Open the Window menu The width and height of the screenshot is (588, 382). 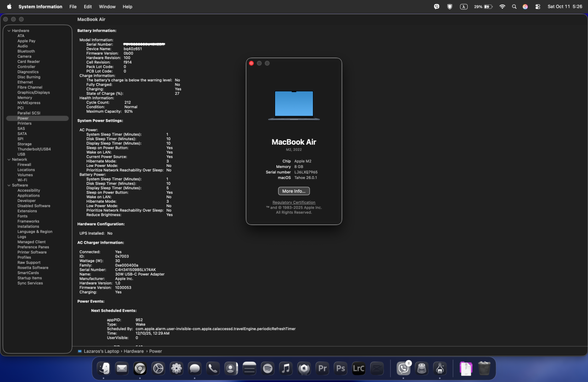107,7
